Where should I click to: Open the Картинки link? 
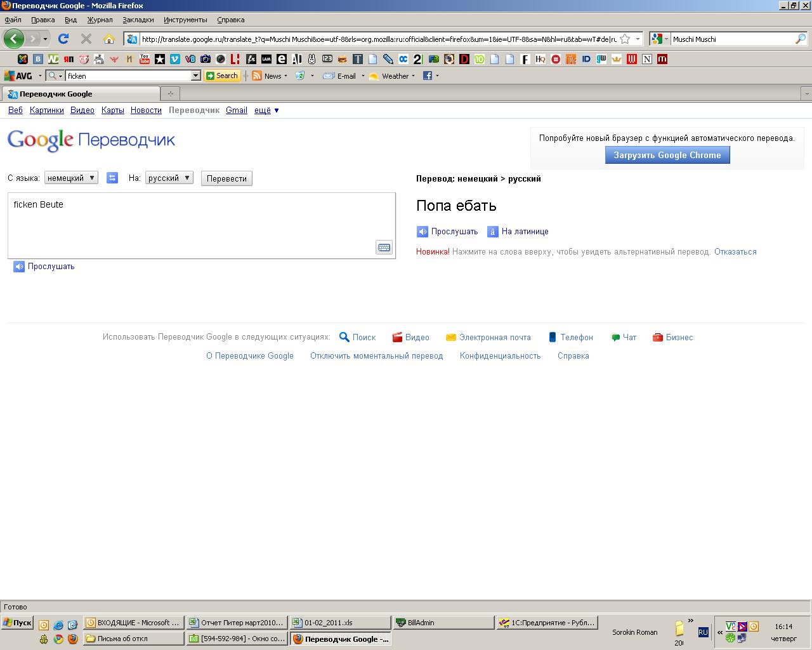47,110
